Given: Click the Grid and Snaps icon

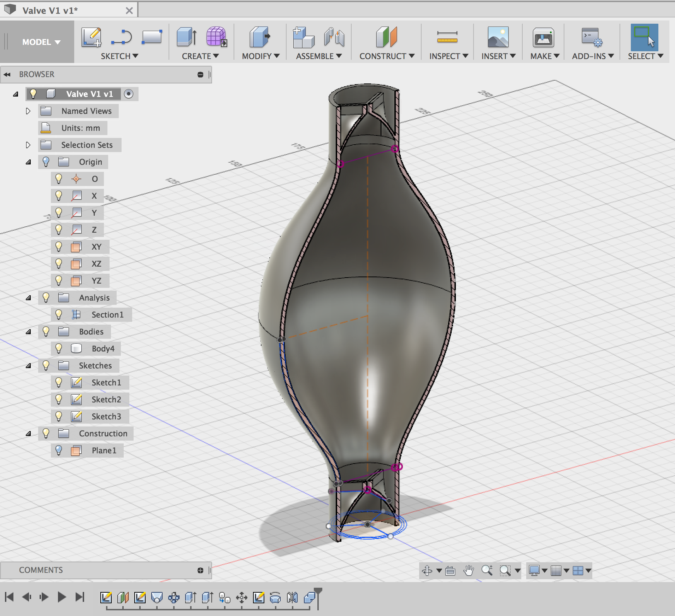Looking at the screenshot, I should pos(556,570).
